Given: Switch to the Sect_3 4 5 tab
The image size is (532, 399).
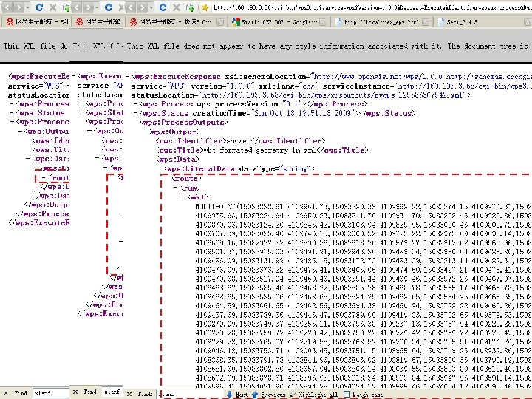Looking at the screenshot, I should click(482, 22).
